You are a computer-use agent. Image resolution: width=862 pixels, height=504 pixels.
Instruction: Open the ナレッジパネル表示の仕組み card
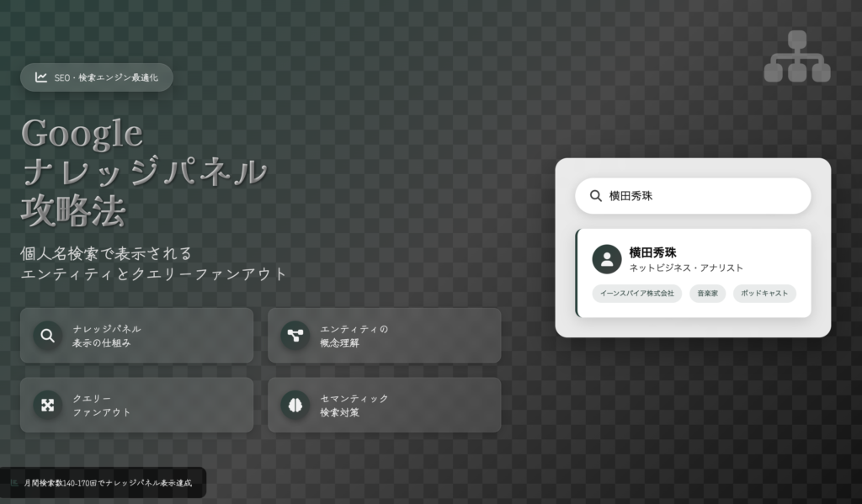tap(137, 335)
